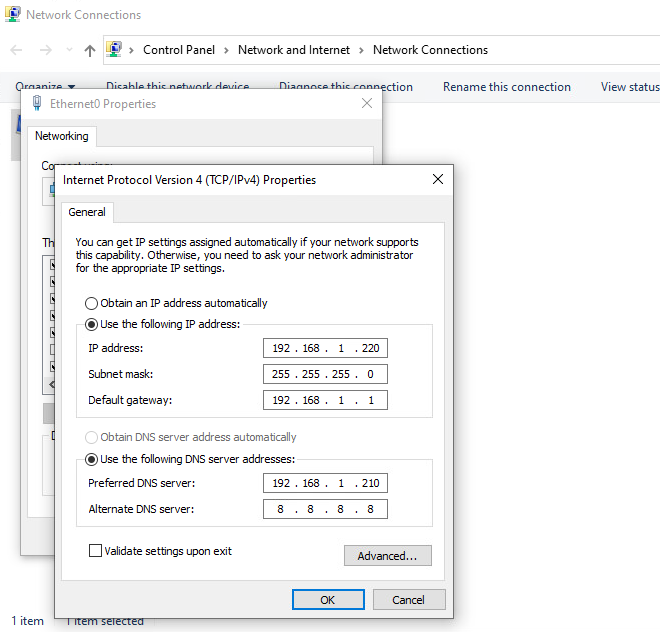Confirm with the OK button
660x632 pixels.
tap(328, 600)
